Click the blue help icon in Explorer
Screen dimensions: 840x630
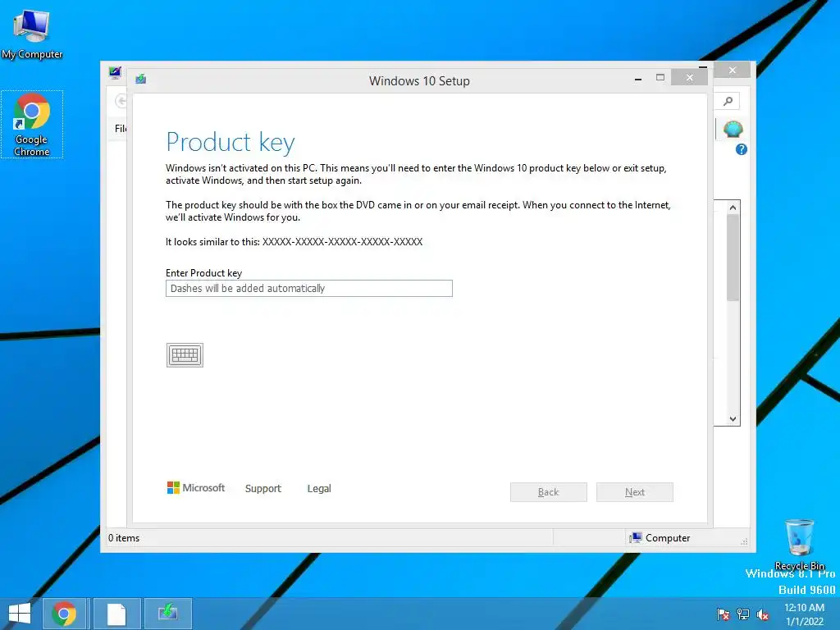(742, 149)
